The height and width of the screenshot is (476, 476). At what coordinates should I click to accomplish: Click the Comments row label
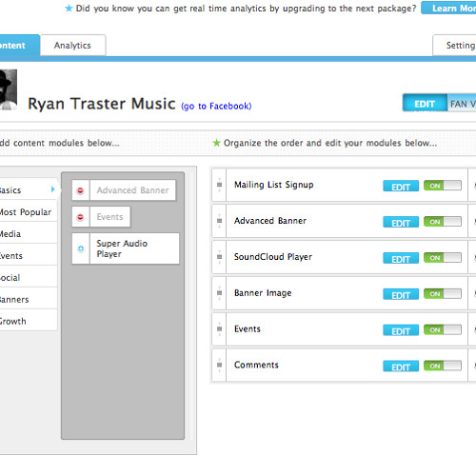coord(256,365)
